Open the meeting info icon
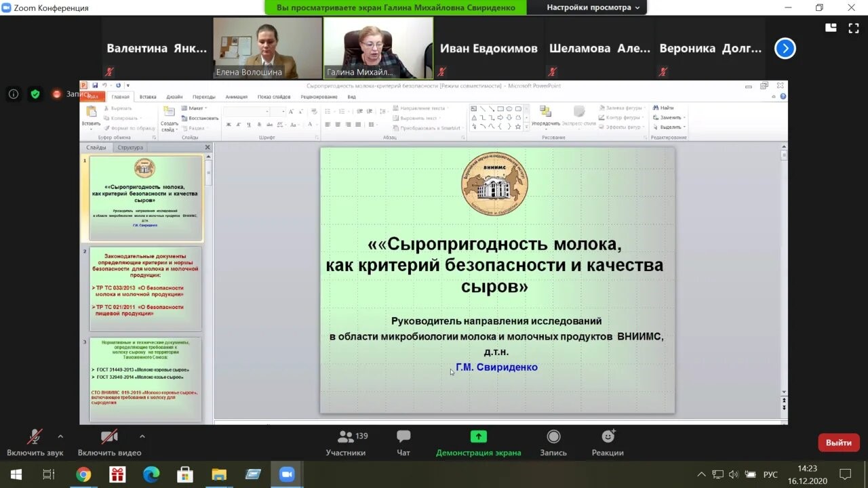Image resolution: width=868 pixels, height=488 pixels. [x=14, y=94]
